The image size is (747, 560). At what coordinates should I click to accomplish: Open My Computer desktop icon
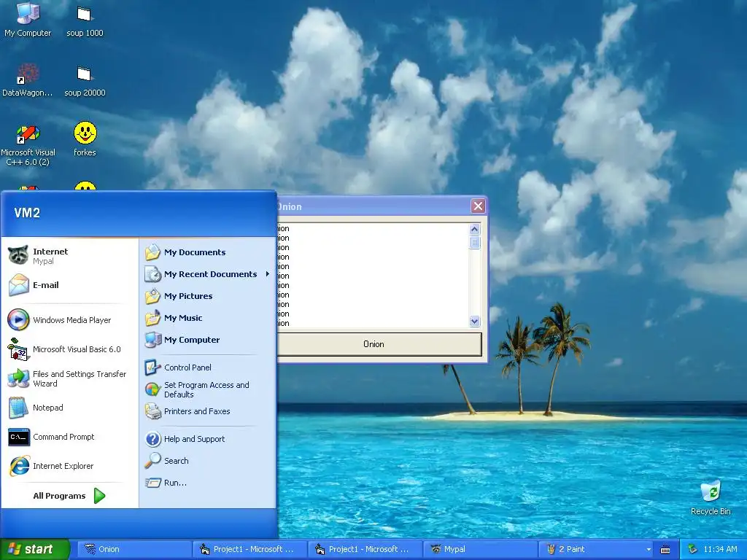click(x=28, y=20)
